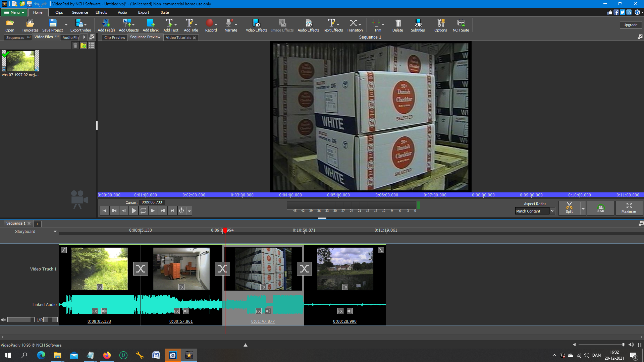Open the Menu dropdown
The width and height of the screenshot is (644, 362).
point(14,12)
